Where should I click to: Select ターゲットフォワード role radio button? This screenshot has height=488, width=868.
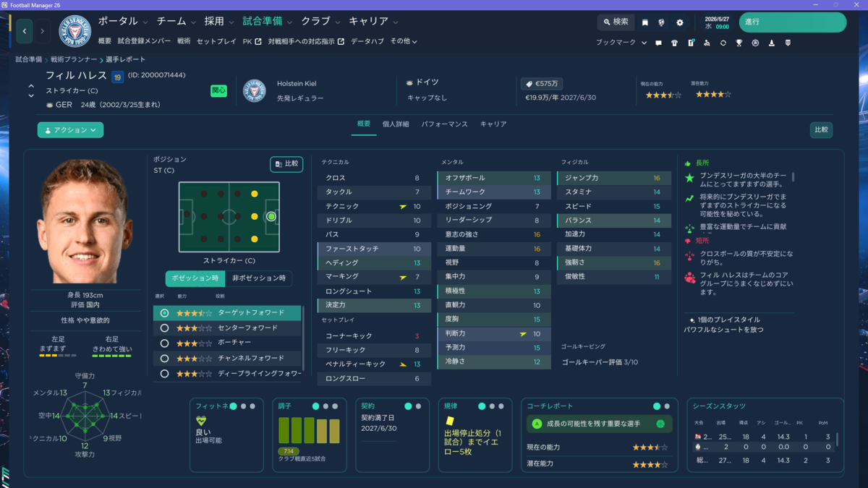165,313
